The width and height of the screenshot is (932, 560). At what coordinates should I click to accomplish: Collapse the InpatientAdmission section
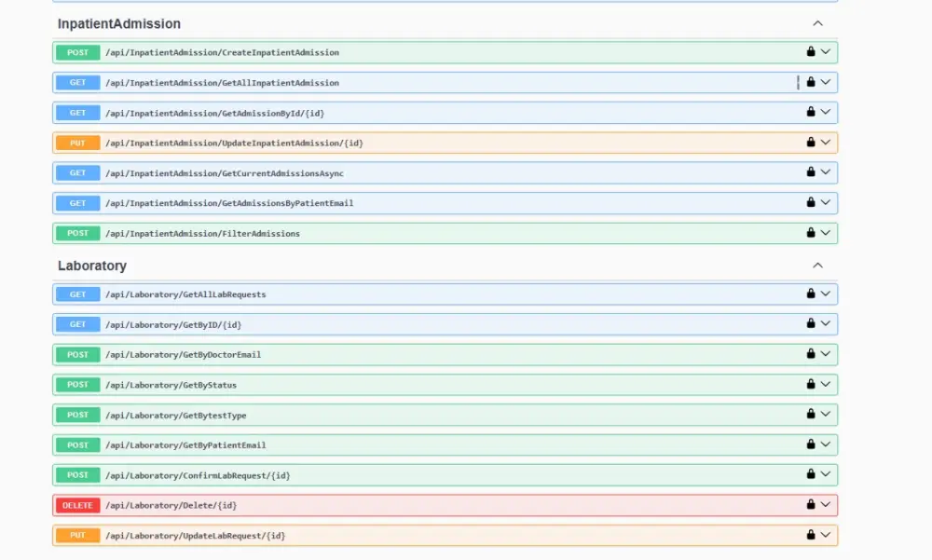[817, 23]
